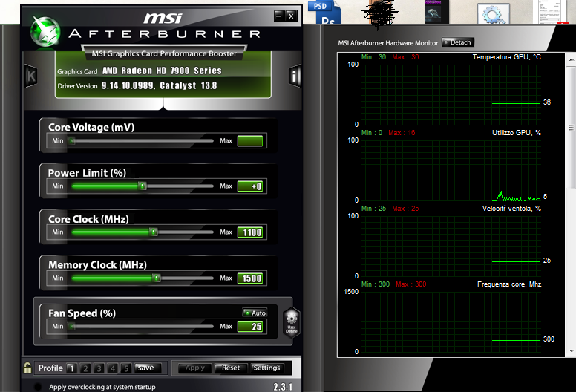Click the Apply button
This screenshot has height=392, width=576.
[194, 367]
